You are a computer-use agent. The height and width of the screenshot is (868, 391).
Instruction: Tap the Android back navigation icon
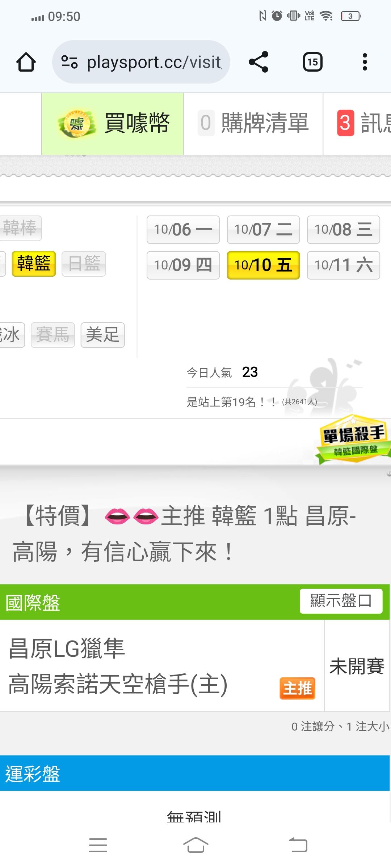298,845
